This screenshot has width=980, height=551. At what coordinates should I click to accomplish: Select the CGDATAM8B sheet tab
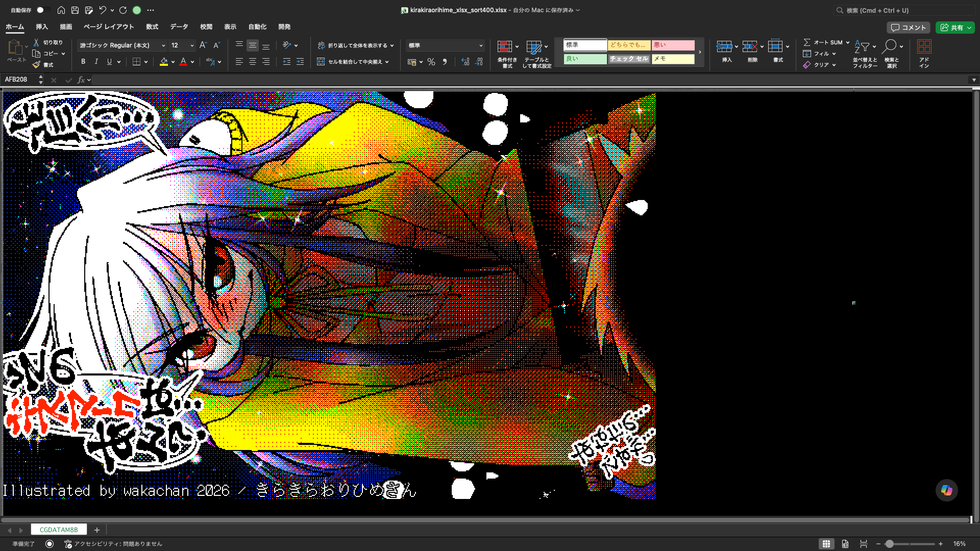click(59, 530)
